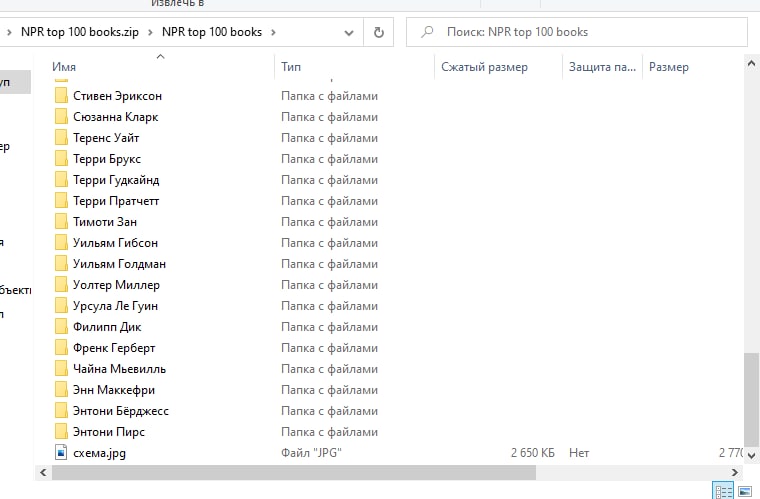Click Папка с файлами in Филипп Дик row
The height and width of the screenshot is (499, 760).
tap(329, 327)
